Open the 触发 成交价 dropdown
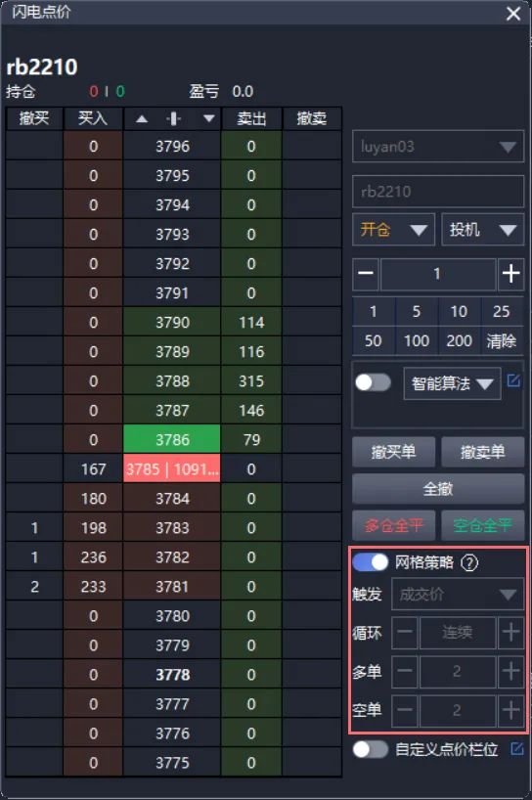The image size is (532, 800). (458, 594)
